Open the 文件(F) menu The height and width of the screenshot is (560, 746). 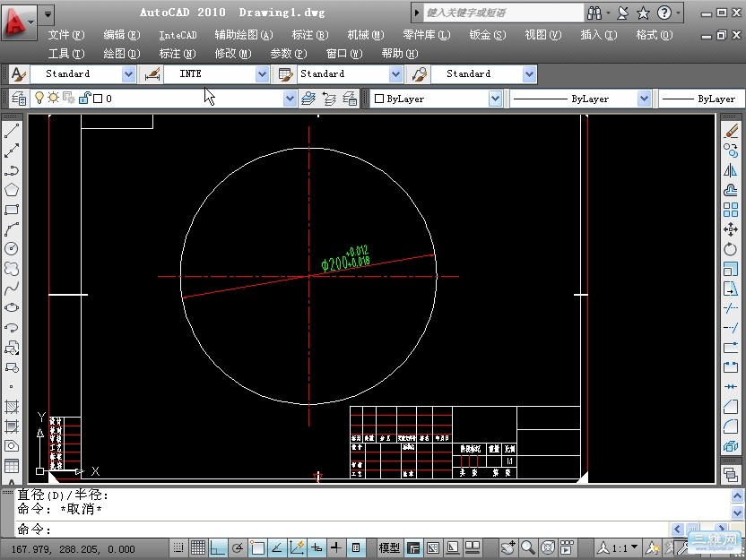(x=66, y=35)
